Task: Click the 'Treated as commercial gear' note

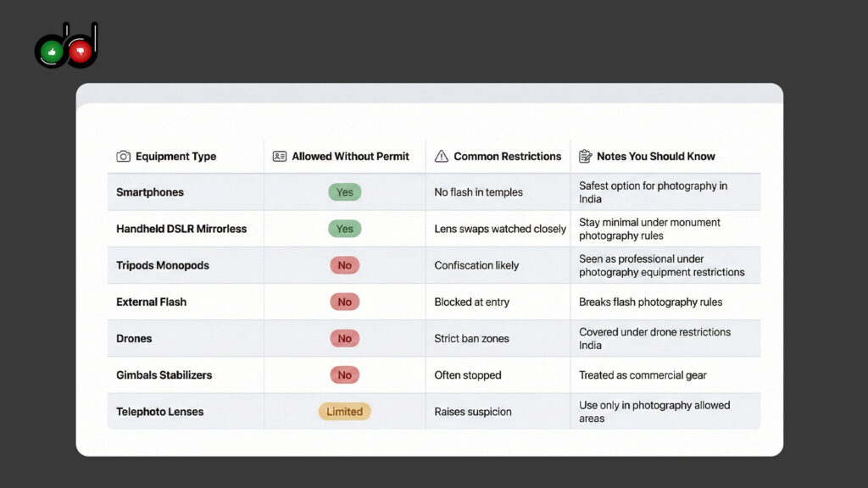Action: 643,375
